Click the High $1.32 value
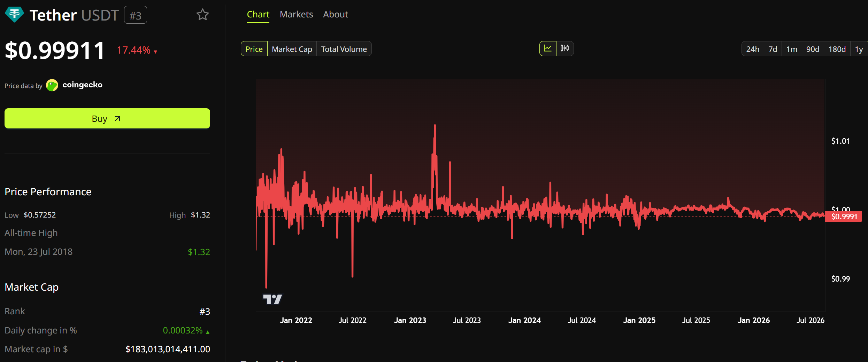 tap(200, 215)
